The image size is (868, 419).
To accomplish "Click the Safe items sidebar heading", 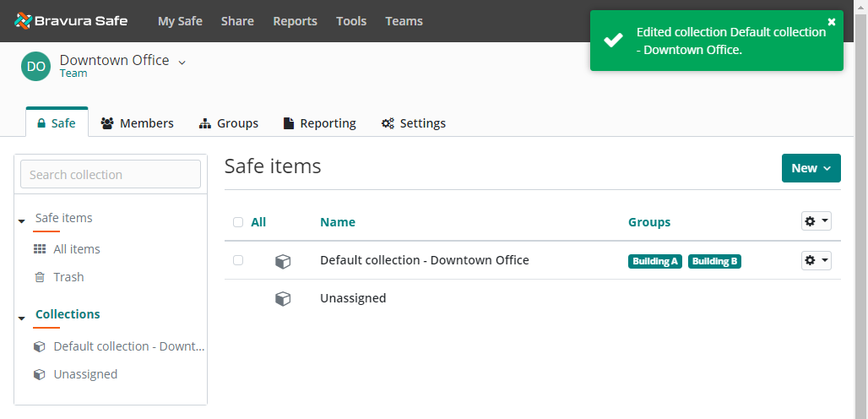I will pyautogui.click(x=63, y=218).
